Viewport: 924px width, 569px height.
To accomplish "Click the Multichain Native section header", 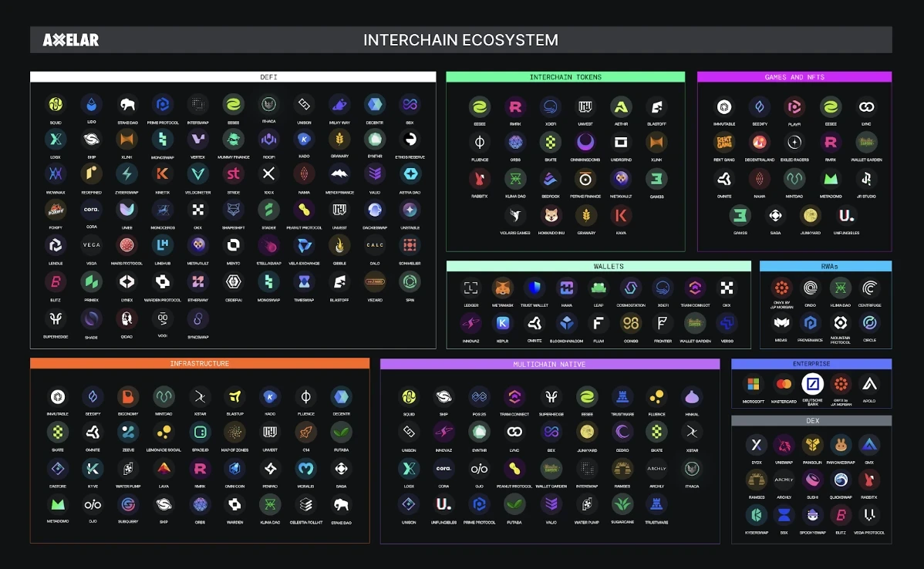I will coord(549,364).
